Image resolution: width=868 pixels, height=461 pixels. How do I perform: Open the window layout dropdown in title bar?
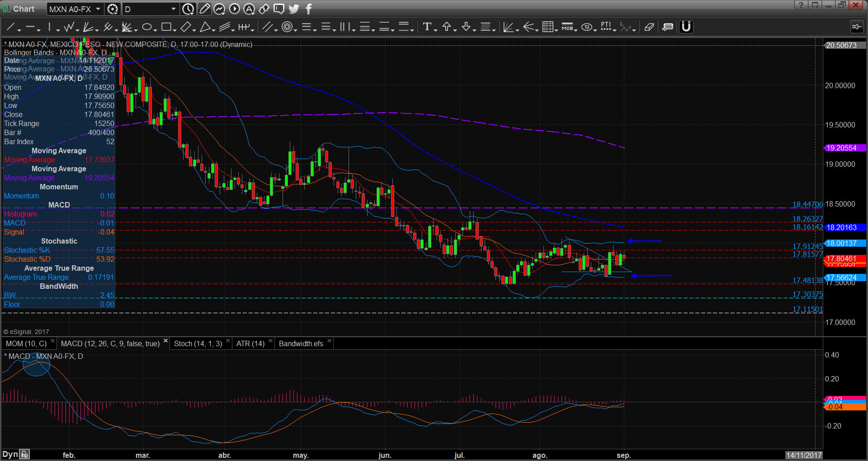tap(815, 5)
